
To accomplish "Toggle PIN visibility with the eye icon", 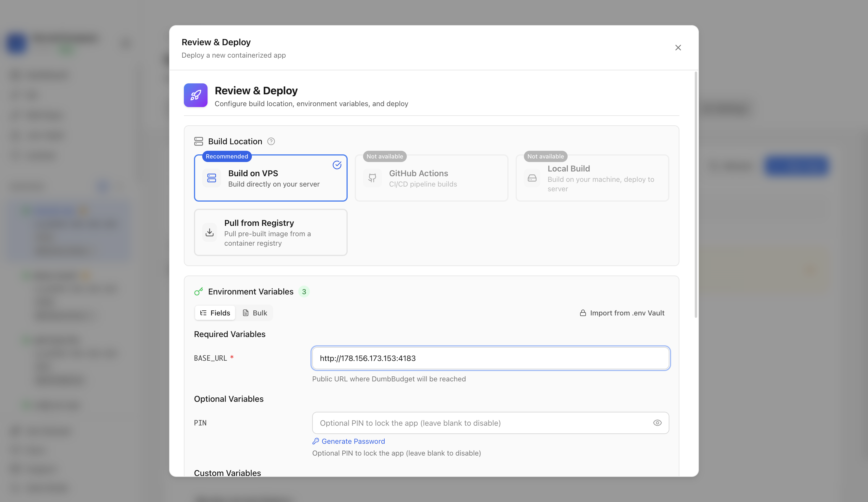I will pos(657,423).
